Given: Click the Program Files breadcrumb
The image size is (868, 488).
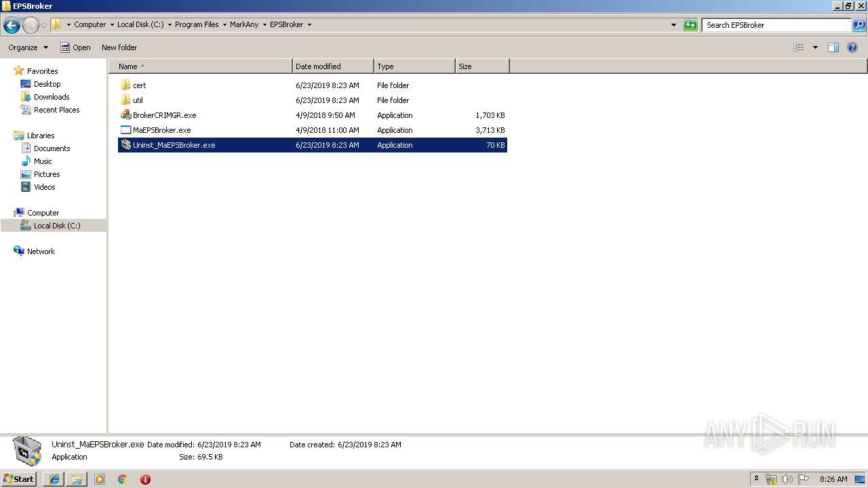Looking at the screenshot, I should click(x=197, y=24).
